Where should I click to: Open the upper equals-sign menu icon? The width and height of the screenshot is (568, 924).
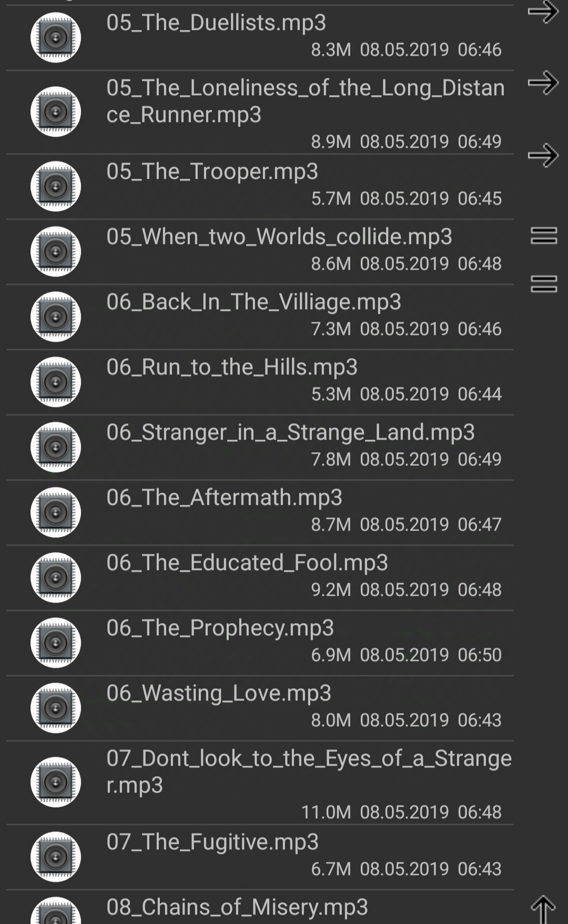(544, 235)
